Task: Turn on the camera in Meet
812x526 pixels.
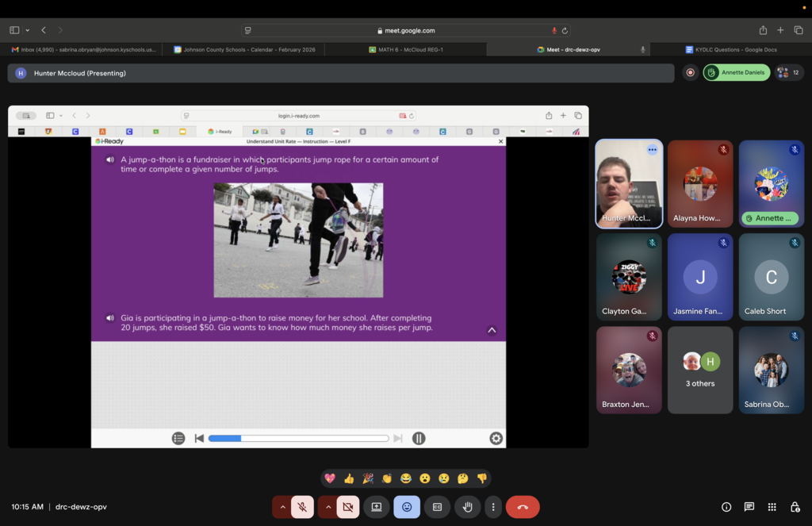Action: coord(347,507)
